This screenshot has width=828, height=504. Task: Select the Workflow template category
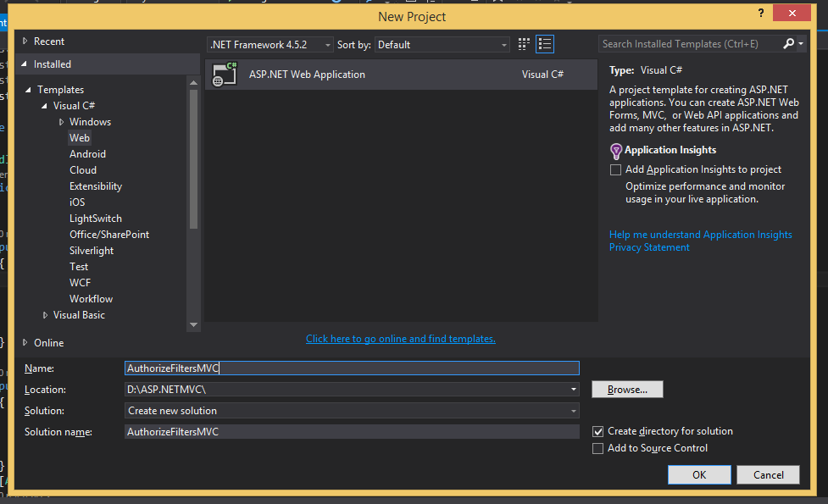pos(91,299)
